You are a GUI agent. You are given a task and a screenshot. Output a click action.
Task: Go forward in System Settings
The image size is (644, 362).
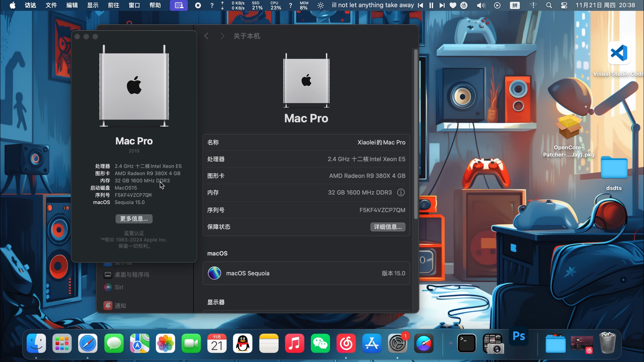(223, 36)
